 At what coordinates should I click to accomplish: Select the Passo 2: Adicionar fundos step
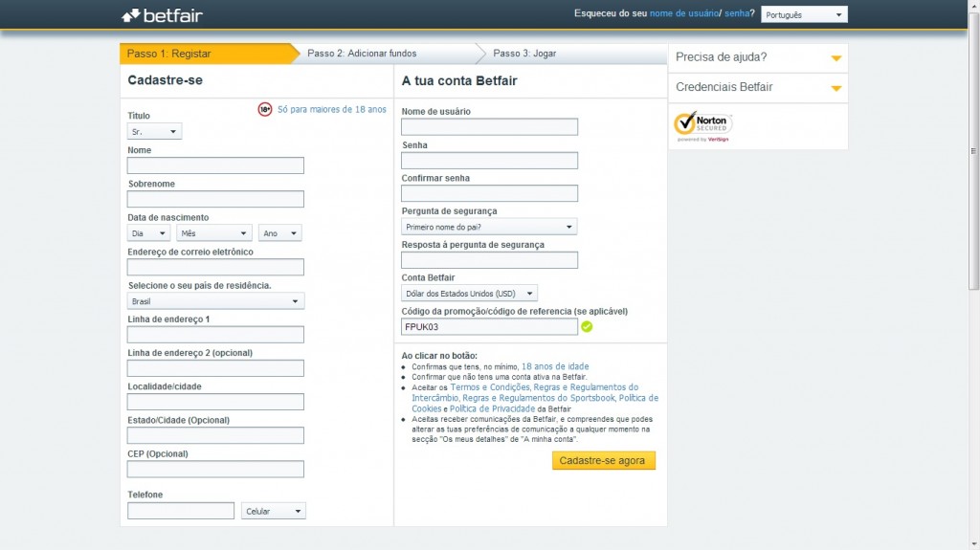pos(387,54)
